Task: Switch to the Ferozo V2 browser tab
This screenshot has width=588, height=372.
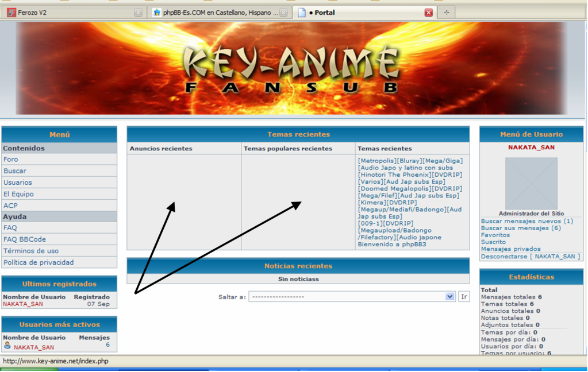Action: click(x=73, y=13)
